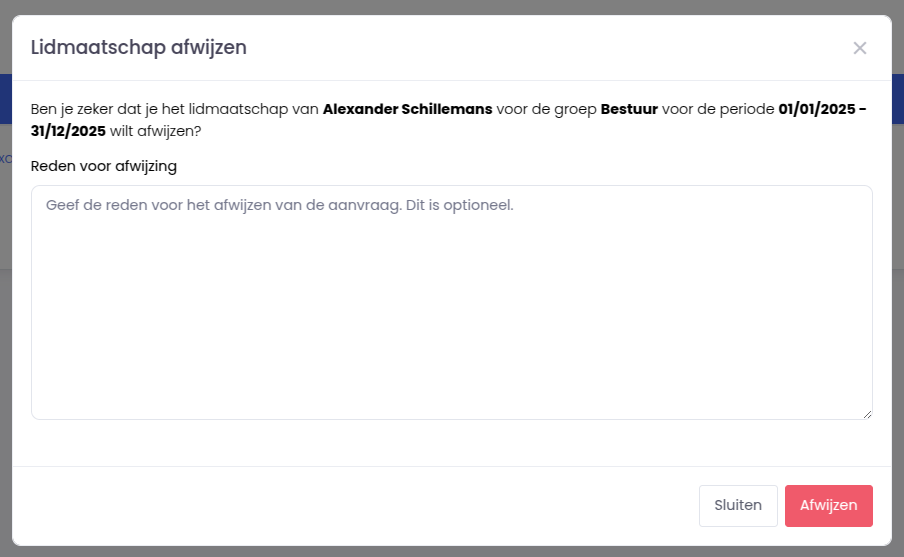Click the dimmed backdrop below the dialog
Image resolution: width=904 pixels, height=557 pixels.
point(451,551)
